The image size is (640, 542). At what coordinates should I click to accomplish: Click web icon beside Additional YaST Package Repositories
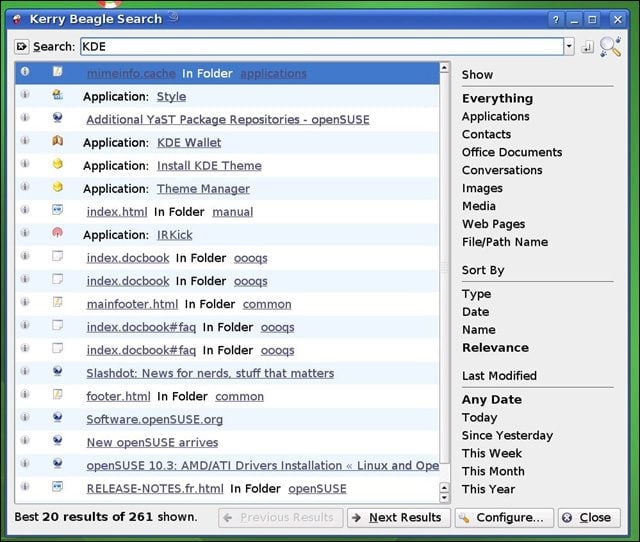[x=58, y=118]
